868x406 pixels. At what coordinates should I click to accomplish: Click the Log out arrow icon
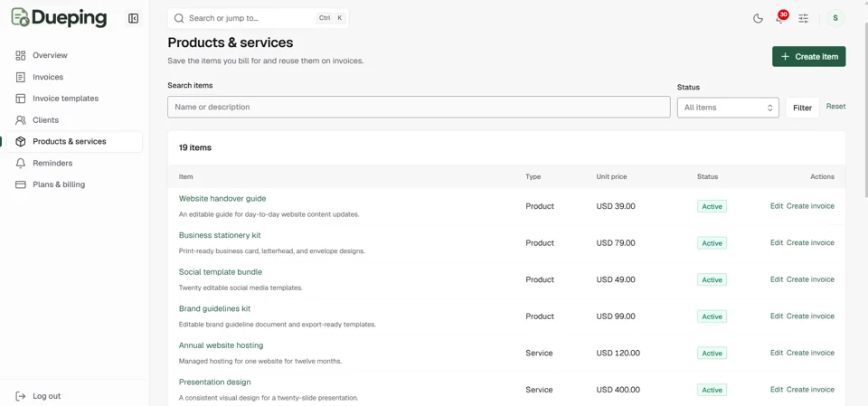tap(21, 396)
